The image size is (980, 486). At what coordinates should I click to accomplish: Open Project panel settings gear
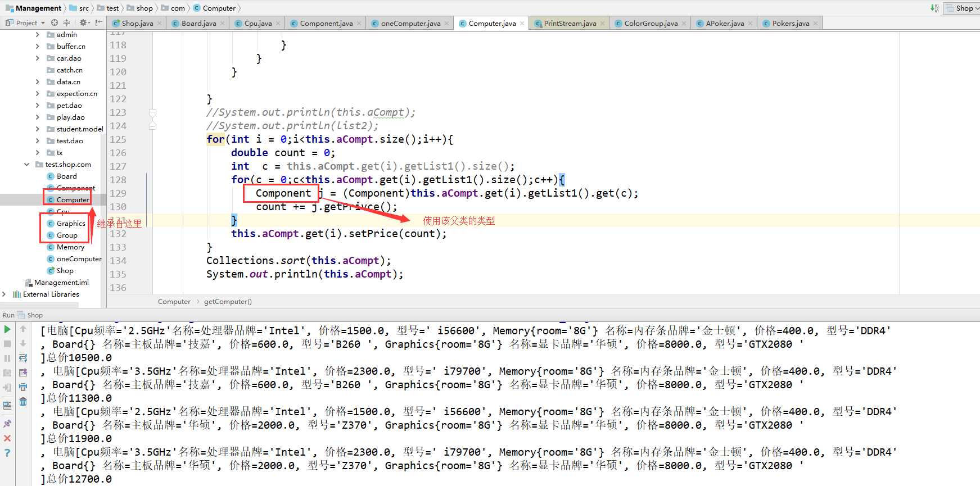coord(84,22)
